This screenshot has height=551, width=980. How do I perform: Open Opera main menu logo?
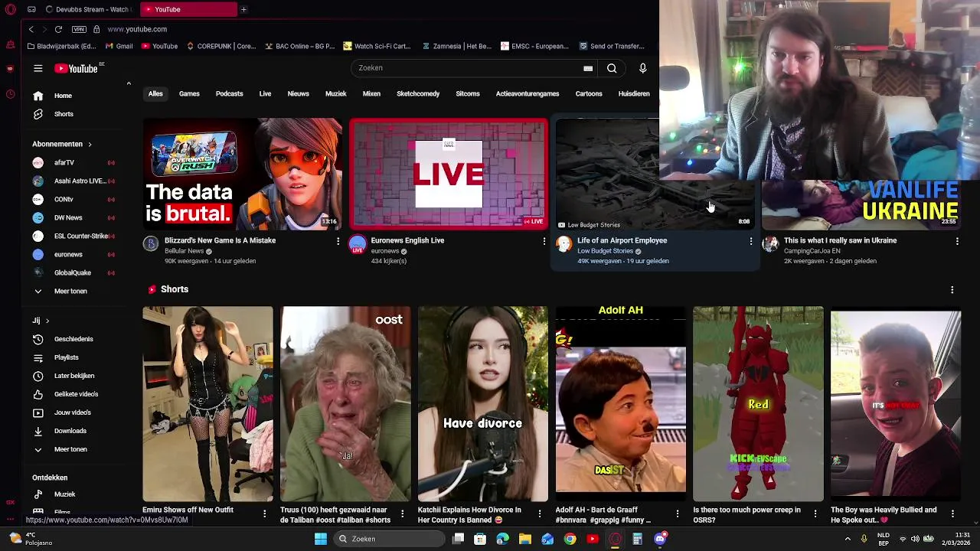10,9
